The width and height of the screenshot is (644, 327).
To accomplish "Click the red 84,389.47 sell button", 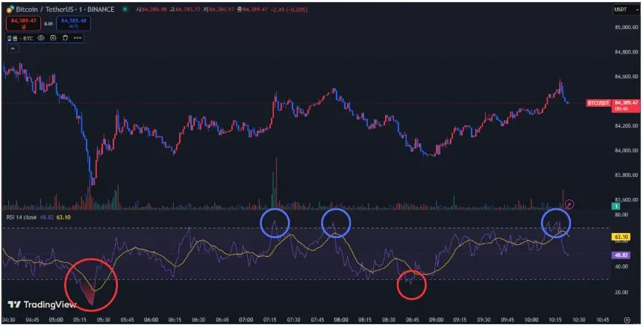I will point(23,23).
